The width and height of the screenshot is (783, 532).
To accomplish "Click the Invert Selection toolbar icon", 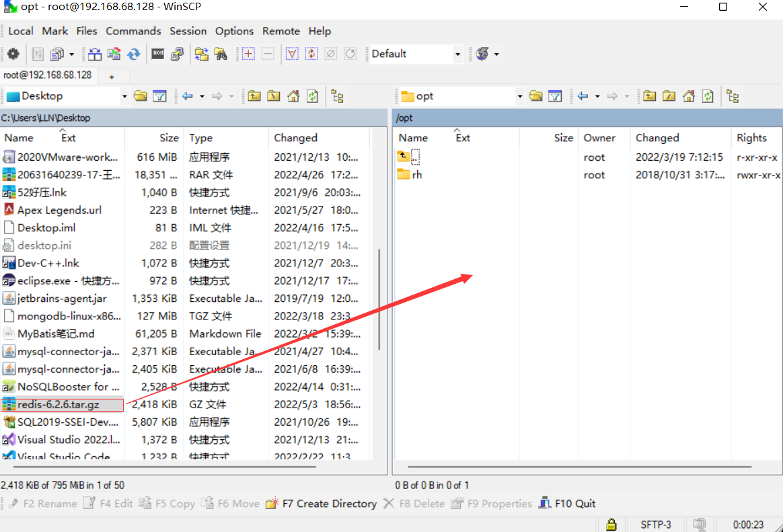I will coord(311,54).
